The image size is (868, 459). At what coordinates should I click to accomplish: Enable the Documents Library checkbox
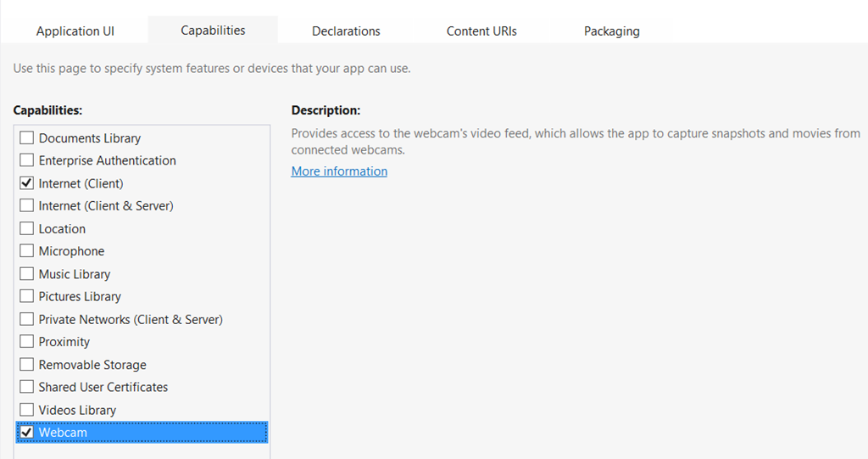click(27, 138)
